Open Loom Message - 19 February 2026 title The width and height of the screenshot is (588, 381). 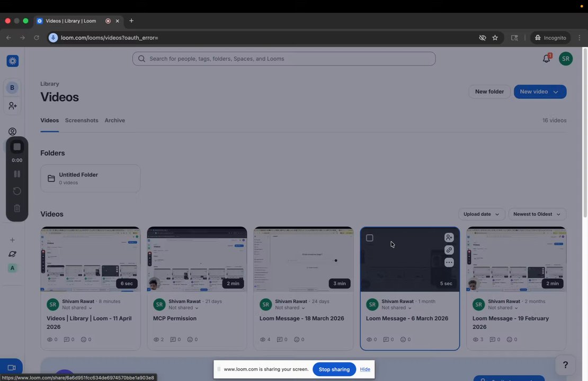pyautogui.click(x=510, y=323)
